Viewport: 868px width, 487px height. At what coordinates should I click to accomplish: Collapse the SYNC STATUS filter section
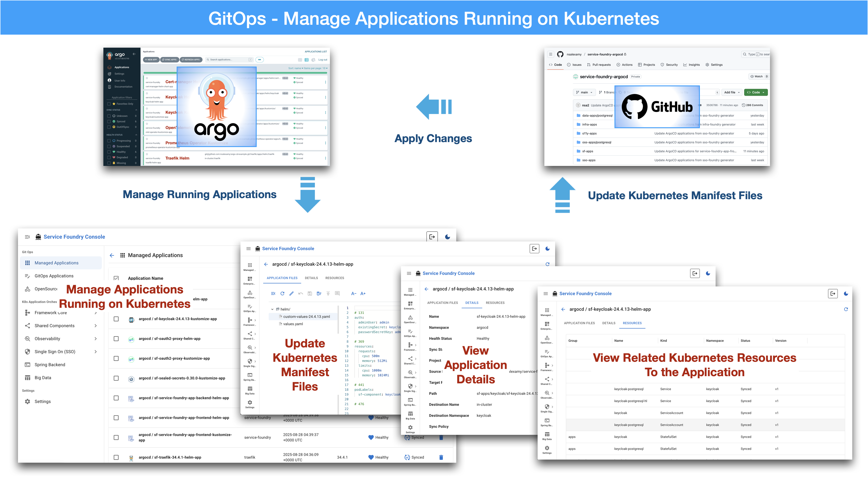pyautogui.click(x=136, y=110)
